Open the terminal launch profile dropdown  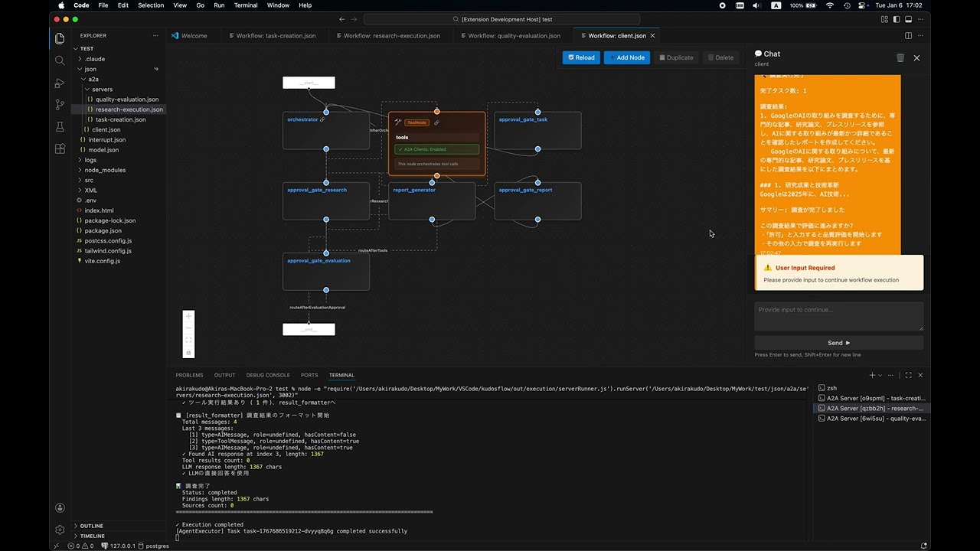(x=880, y=375)
